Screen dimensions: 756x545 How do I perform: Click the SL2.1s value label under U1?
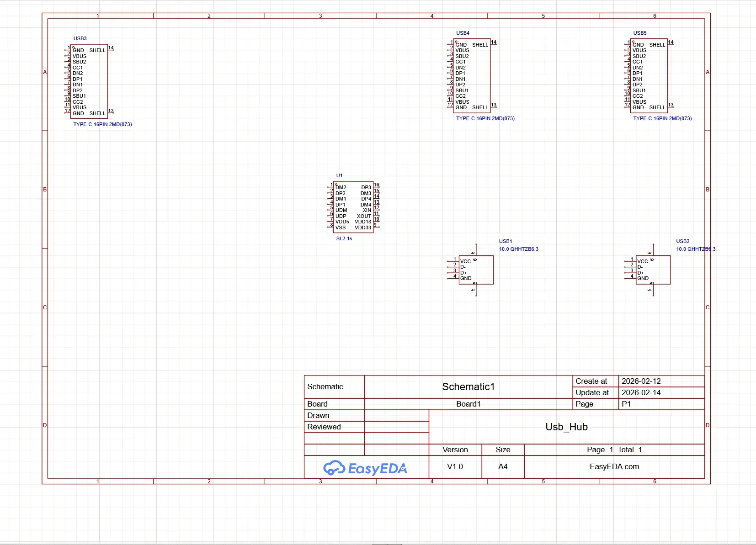(344, 238)
